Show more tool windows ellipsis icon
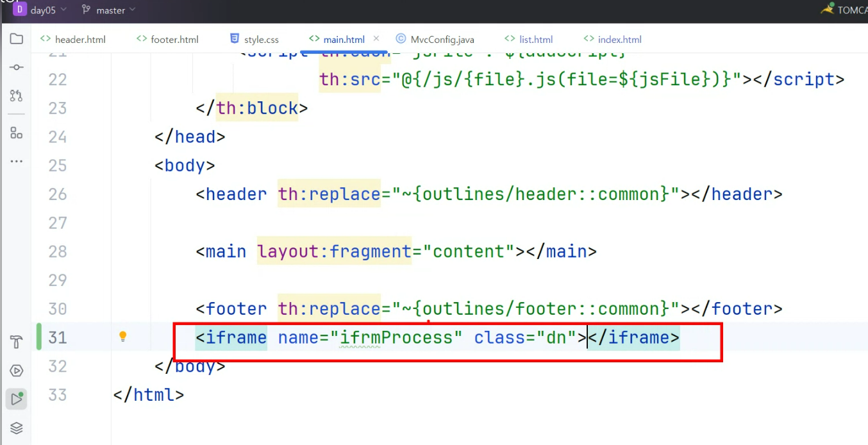Viewport: 868px width, 445px height. pos(17,161)
